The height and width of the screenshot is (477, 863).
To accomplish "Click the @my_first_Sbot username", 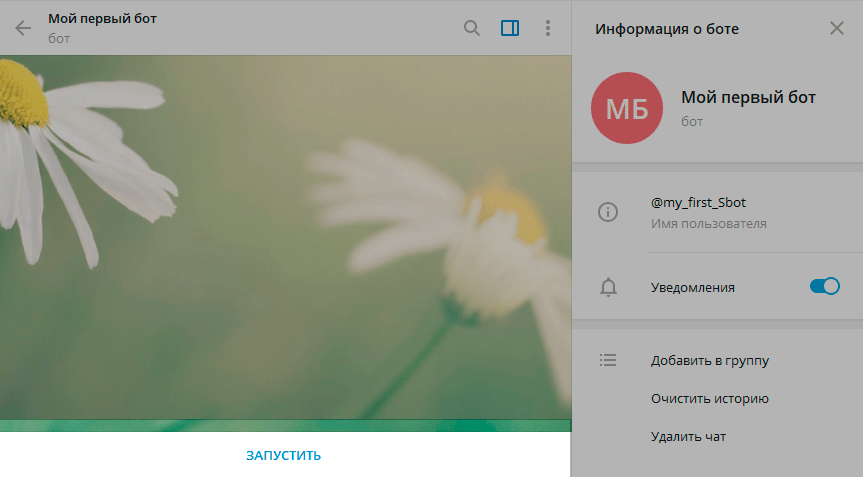I will 698,203.
